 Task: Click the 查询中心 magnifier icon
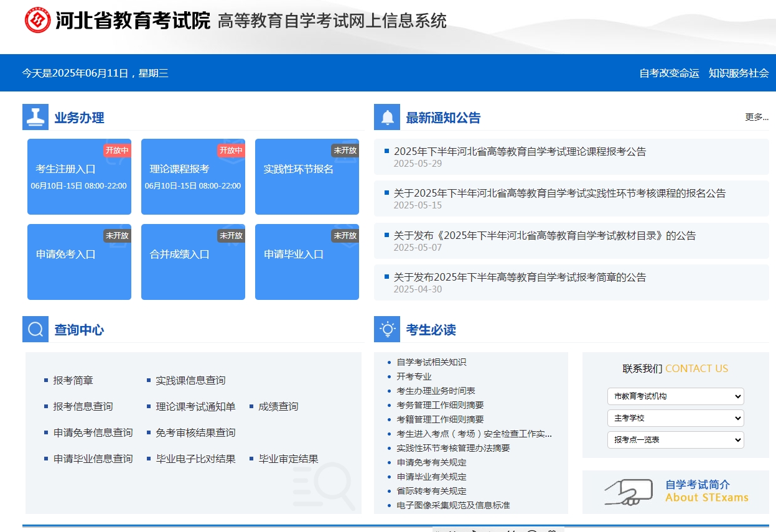(x=35, y=329)
